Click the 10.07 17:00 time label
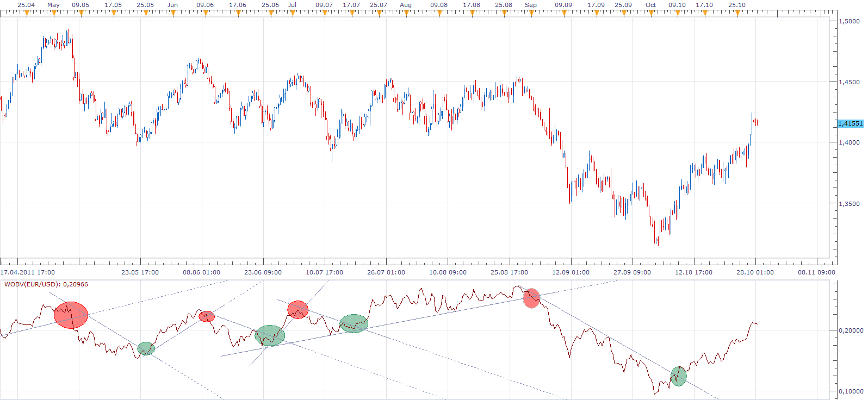868x400 pixels. pyautogui.click(x=325, y=272)
